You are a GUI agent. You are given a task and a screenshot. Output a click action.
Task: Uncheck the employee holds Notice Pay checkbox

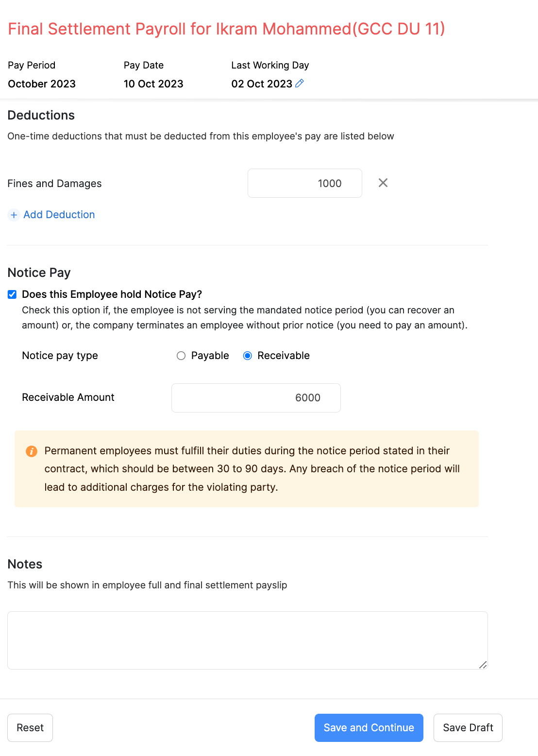tap(12, 294)
